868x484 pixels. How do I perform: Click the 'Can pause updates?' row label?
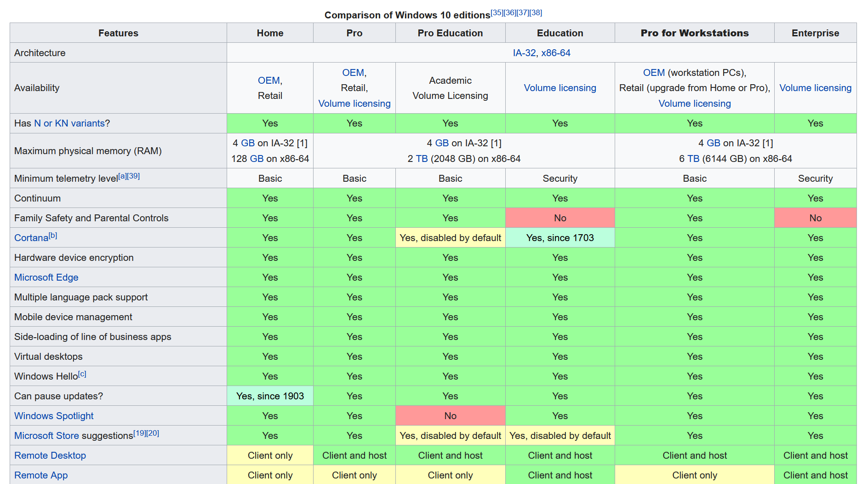[x=58, y=396]
